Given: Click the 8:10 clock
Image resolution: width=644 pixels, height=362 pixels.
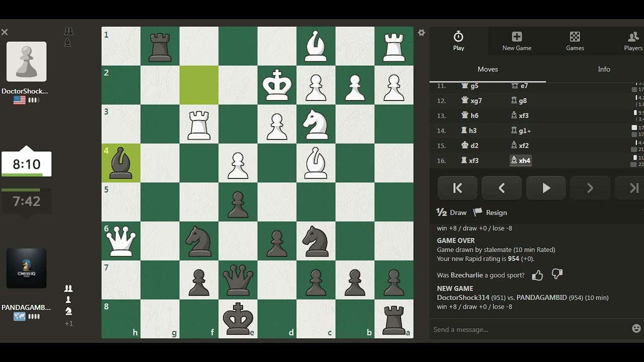Looking at the screenshot, I should tap(26, 164).
